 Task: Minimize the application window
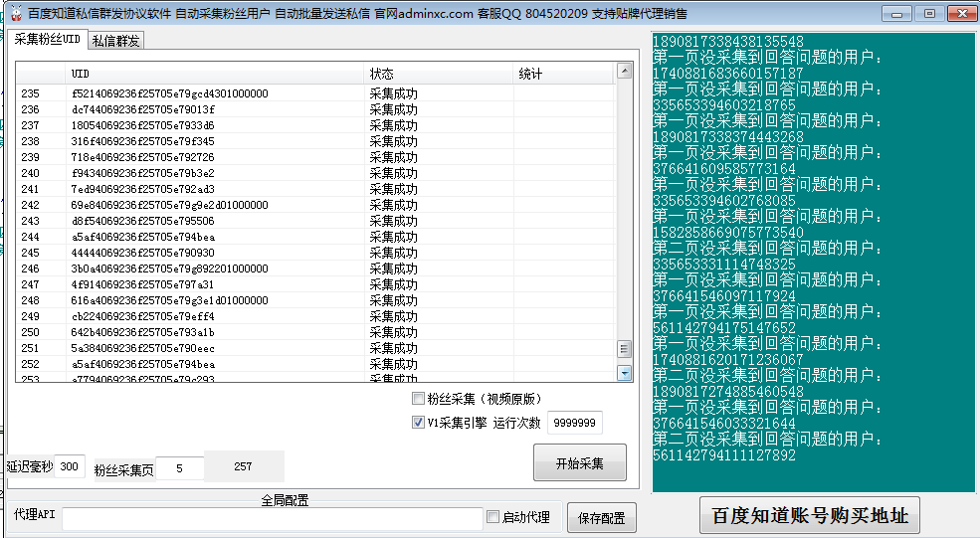[897, 13]
